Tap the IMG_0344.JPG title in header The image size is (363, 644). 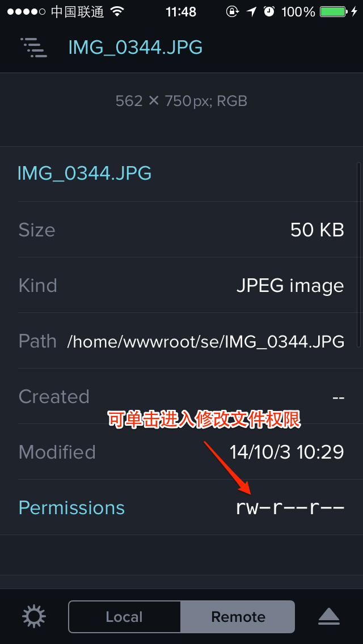(x=135, y=48)
